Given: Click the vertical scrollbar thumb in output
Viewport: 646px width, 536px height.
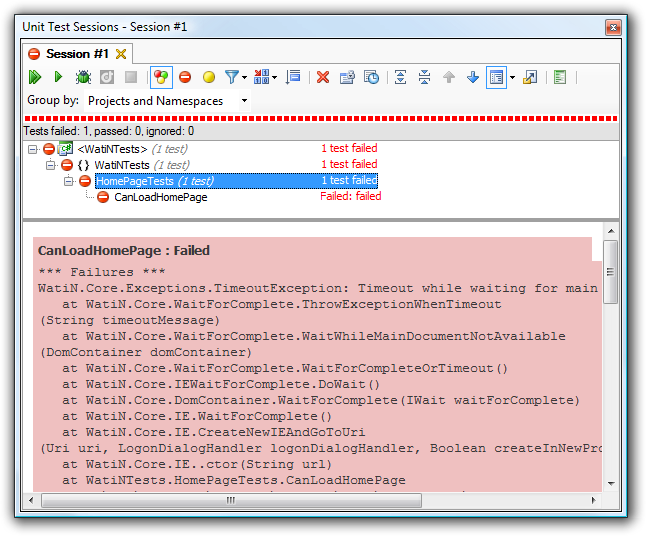Looking at the screenshot, I should click(x=611, y=272).
